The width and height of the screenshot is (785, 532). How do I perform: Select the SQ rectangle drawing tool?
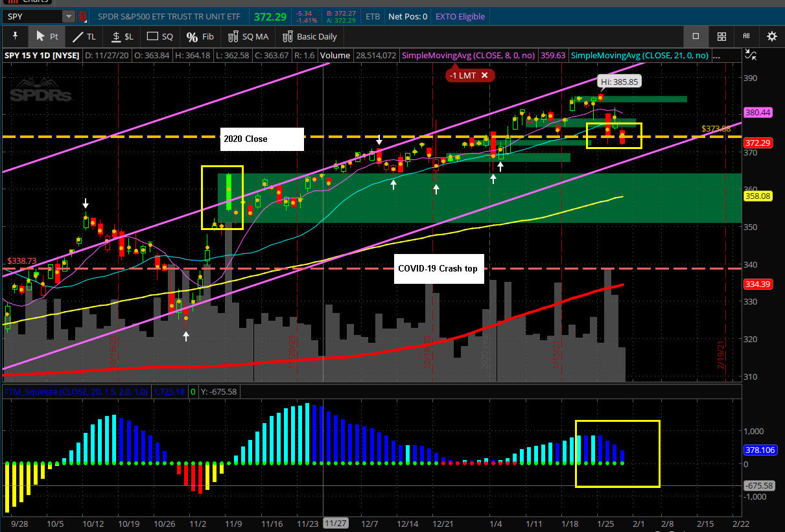point(160,36)
